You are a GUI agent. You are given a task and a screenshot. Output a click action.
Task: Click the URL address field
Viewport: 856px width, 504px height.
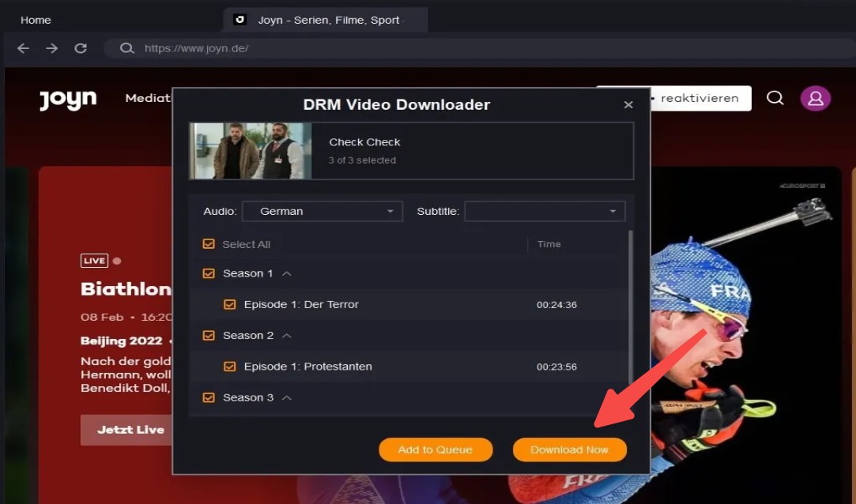click(481, 48)
